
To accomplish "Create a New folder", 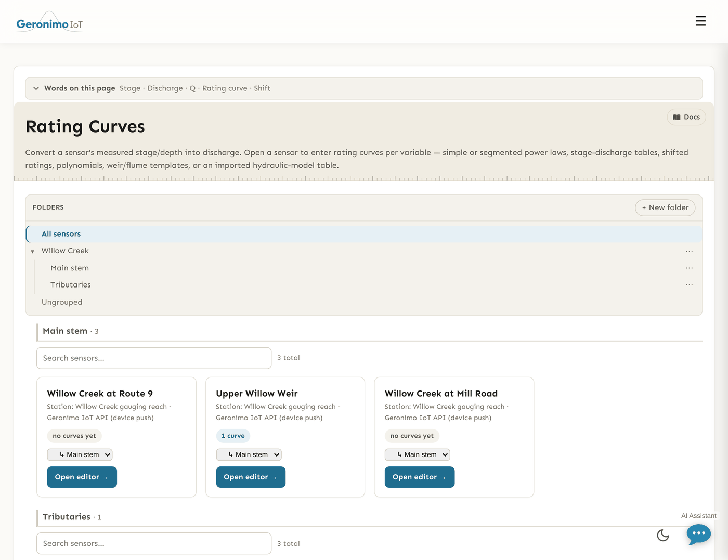I will pyautogui.click(x=665, y=207).
